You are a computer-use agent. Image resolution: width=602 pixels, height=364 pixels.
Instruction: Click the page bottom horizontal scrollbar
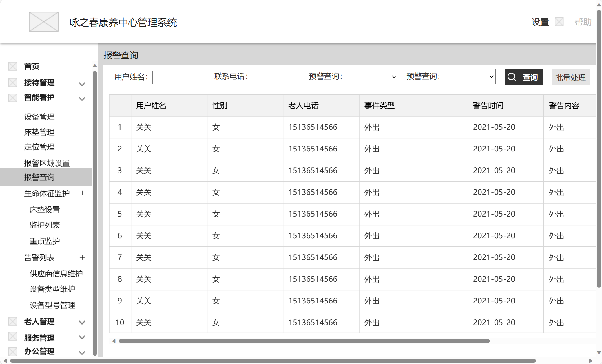pyautogui.click(x=273, y=361)
